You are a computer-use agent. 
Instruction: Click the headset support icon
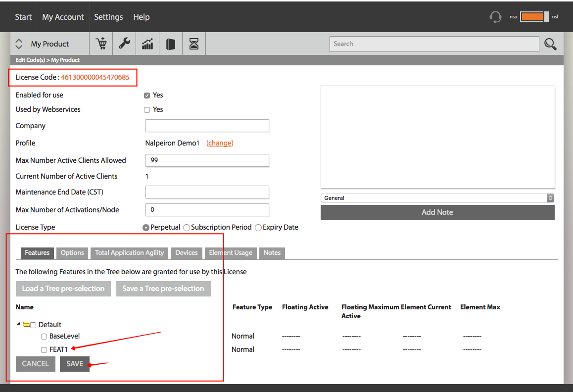pos(495,17)
